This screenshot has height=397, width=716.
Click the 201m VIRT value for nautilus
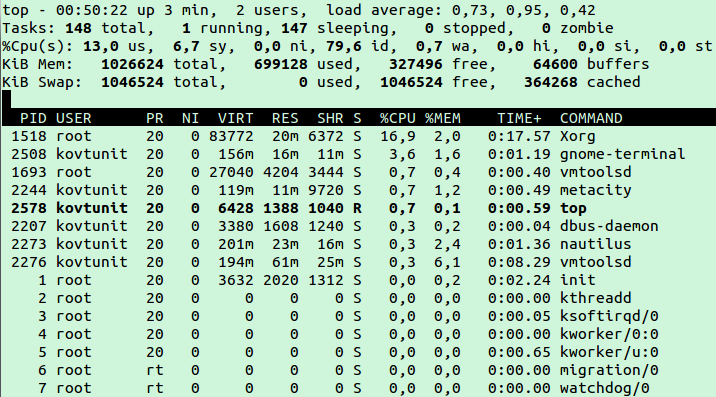coord(236,244)
